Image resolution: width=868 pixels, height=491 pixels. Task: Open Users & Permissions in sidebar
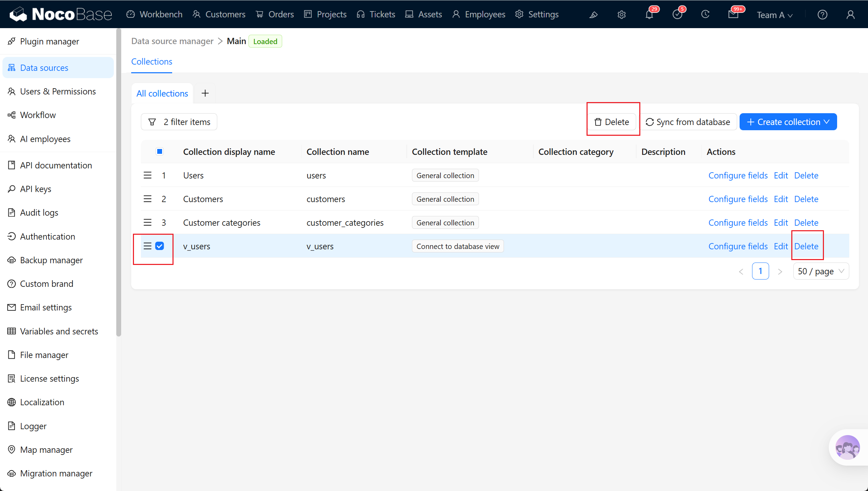point(58,91)
